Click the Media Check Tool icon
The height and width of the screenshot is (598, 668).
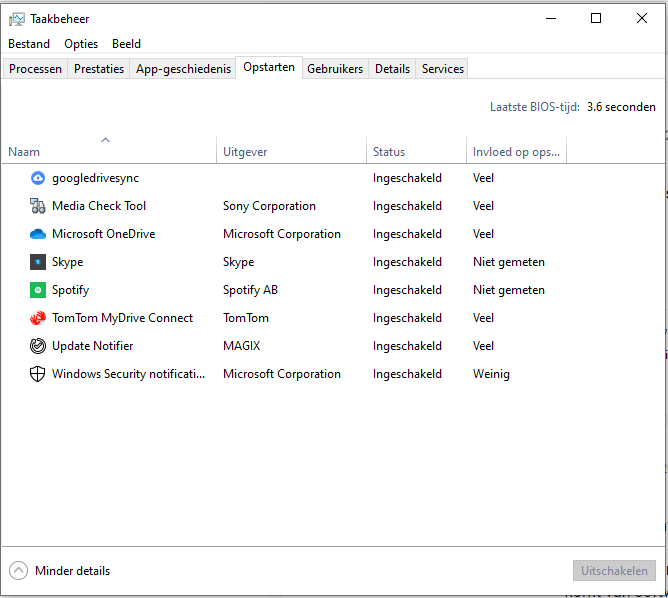38,206
